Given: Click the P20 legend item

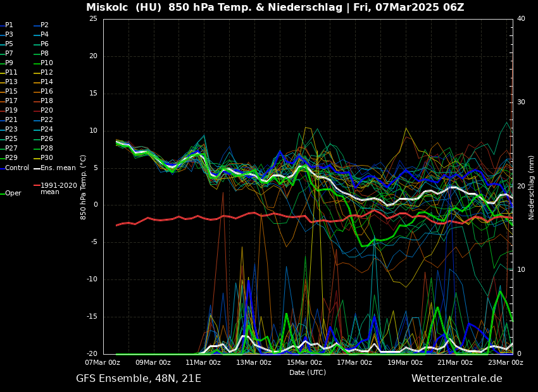Looking at the screenshot, I should (x=46, y=111).
